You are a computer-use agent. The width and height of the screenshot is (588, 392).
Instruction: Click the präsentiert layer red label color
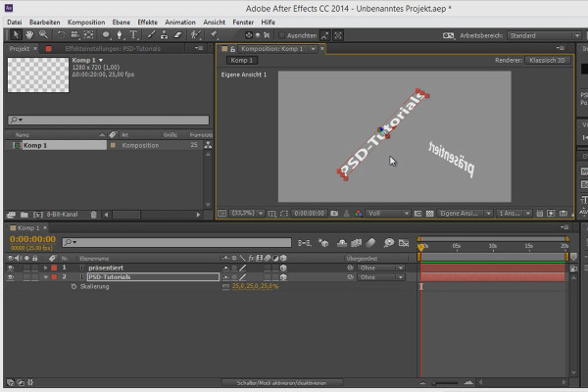54,268
